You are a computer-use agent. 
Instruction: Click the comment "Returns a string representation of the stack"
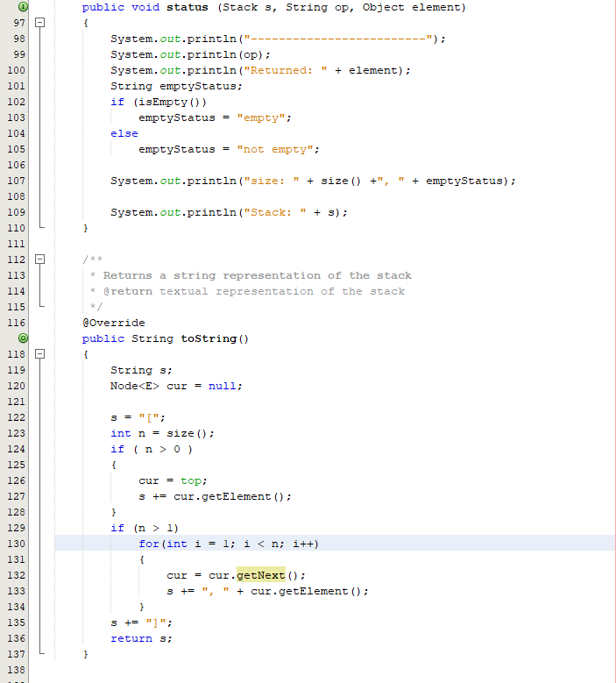click(258, 275)
